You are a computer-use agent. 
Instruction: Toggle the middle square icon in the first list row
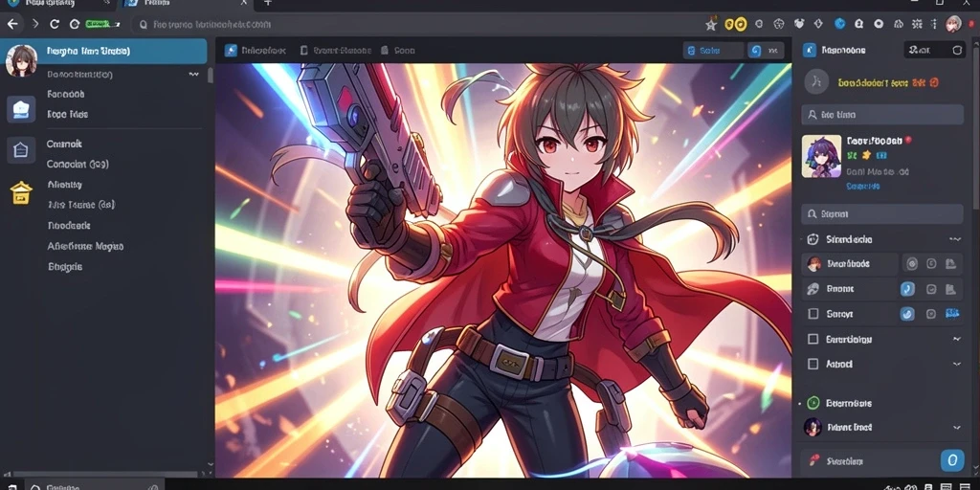(x=931, y=264)
